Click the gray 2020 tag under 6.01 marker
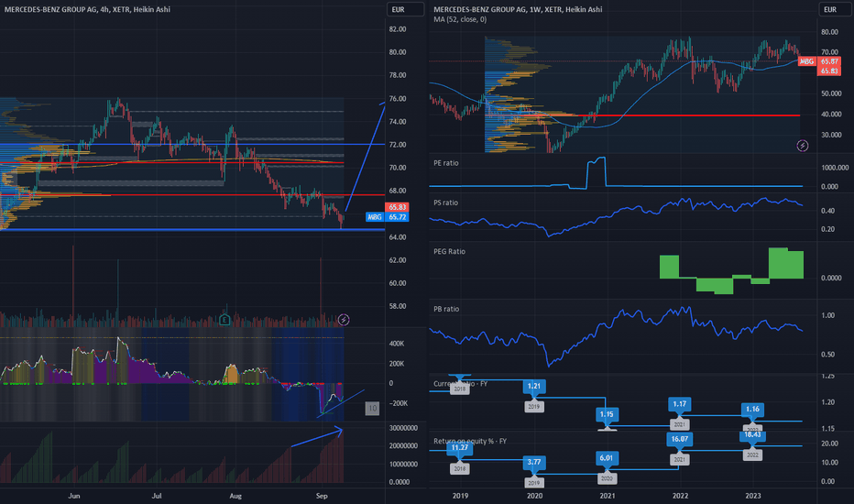Viewport: 854px width, 504px height. 607,478
